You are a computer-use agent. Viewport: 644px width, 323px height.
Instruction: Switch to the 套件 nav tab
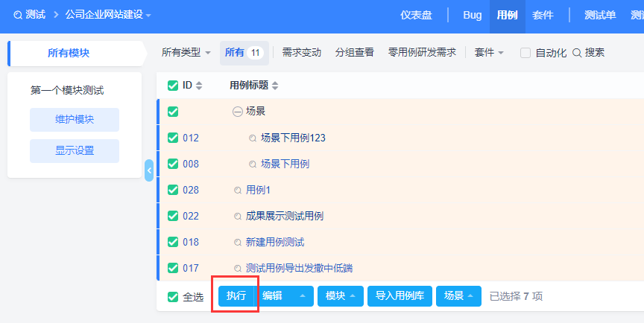click(x=543, y=16)
